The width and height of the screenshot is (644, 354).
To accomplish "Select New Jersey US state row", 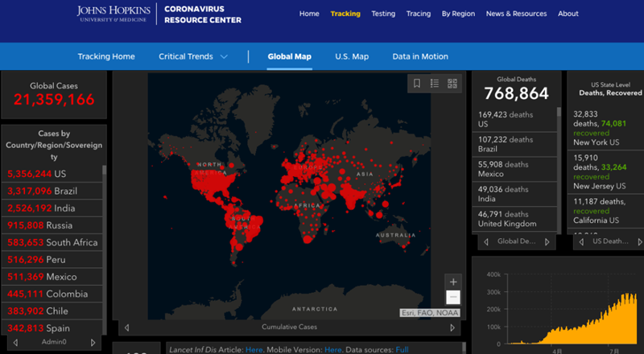I will 606,172.
